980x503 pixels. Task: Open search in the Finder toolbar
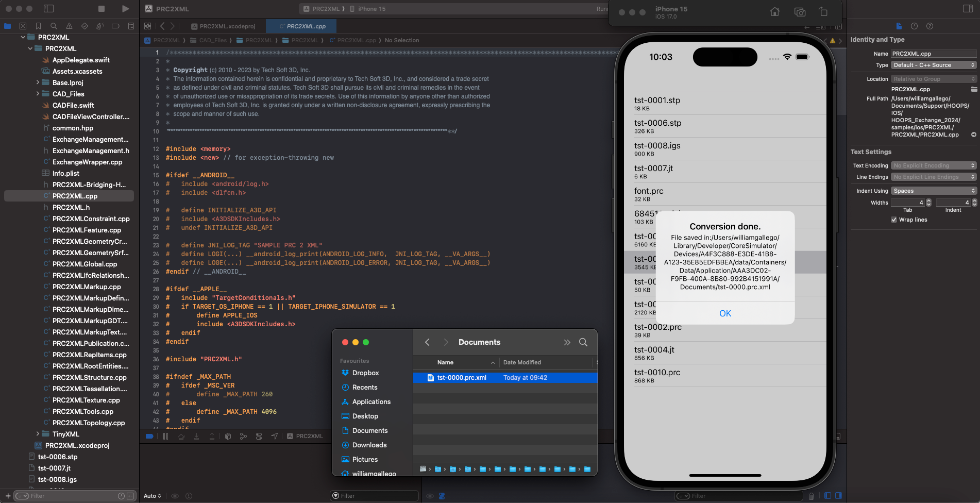click(584, 342)
